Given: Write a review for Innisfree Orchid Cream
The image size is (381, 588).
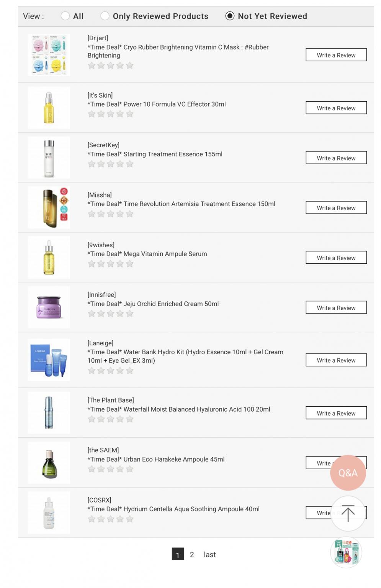Looking at the screenshot, I should (336, 307).
